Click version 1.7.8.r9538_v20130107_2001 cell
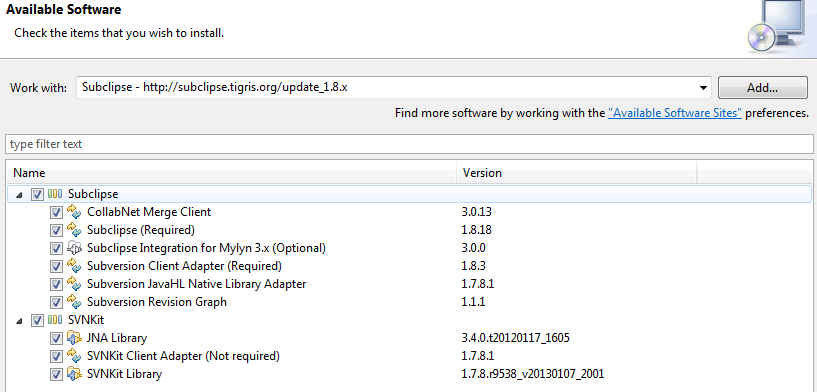817x392 pixels. [534, 374]
